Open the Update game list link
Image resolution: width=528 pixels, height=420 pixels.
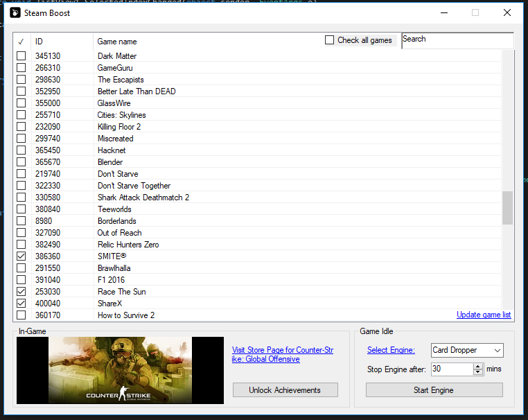point(484,315)
